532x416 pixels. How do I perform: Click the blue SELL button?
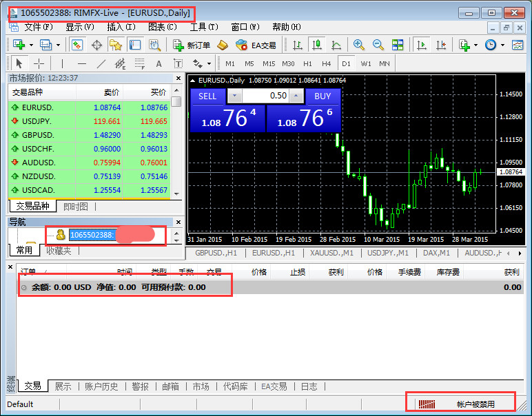pyautogui.click(x=207, y=96)
